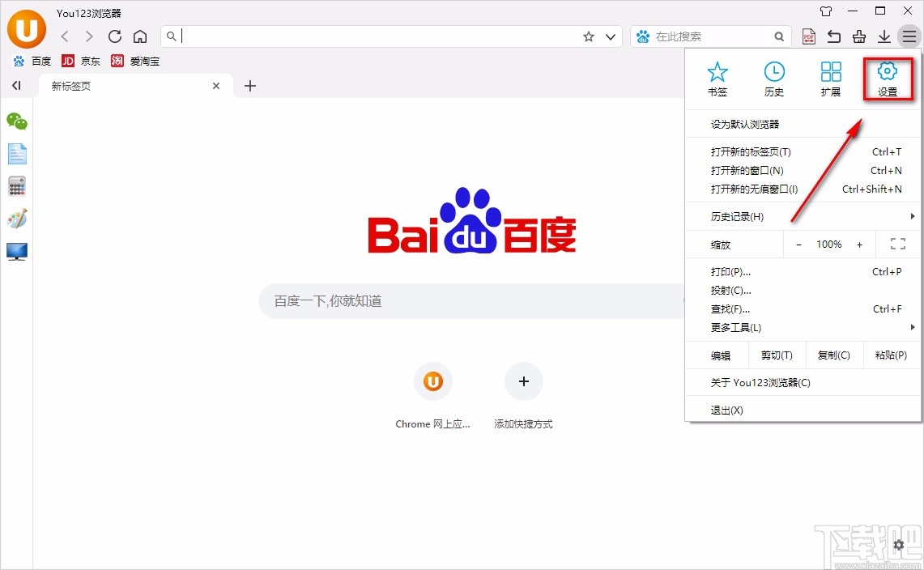
Task: Open 历史 from the menu panel
Action: (x=773, y=79)
